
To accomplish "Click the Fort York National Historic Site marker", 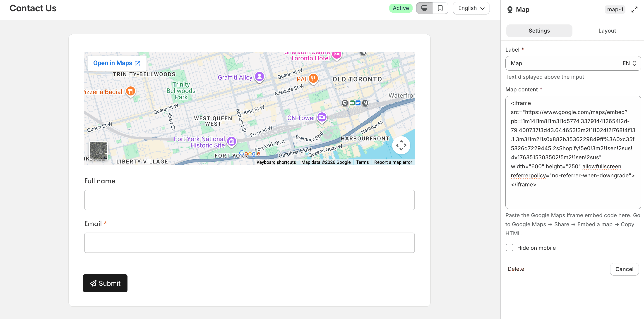I will [231, 142].
